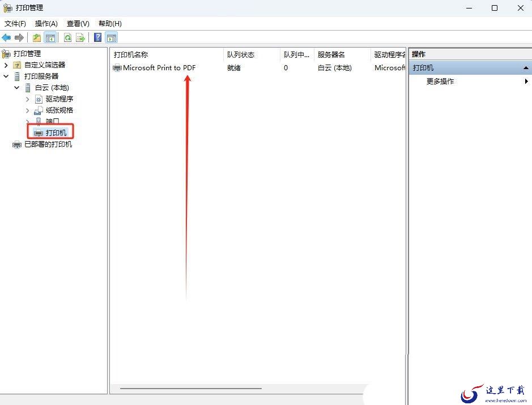This screenshot has height=405, width=532.
Task: Expand the 纸张规格 tree node
Action: click(x=28, y=110)
